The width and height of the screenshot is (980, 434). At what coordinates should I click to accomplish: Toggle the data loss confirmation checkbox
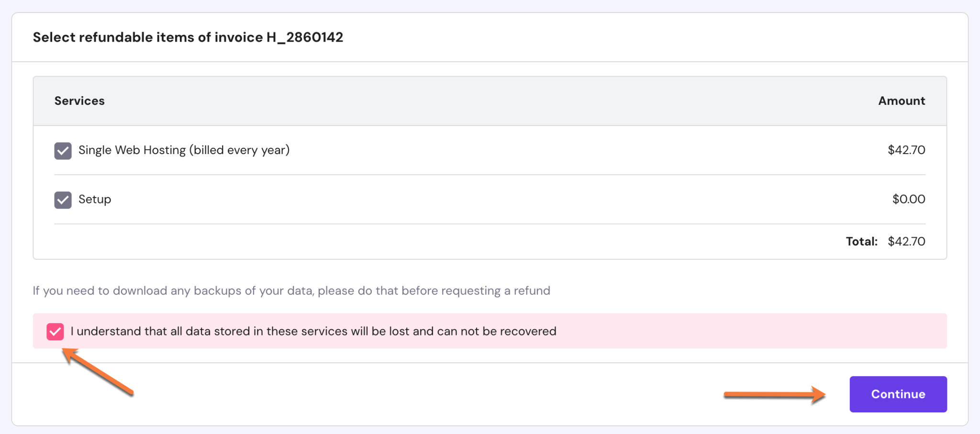(55, 331)
